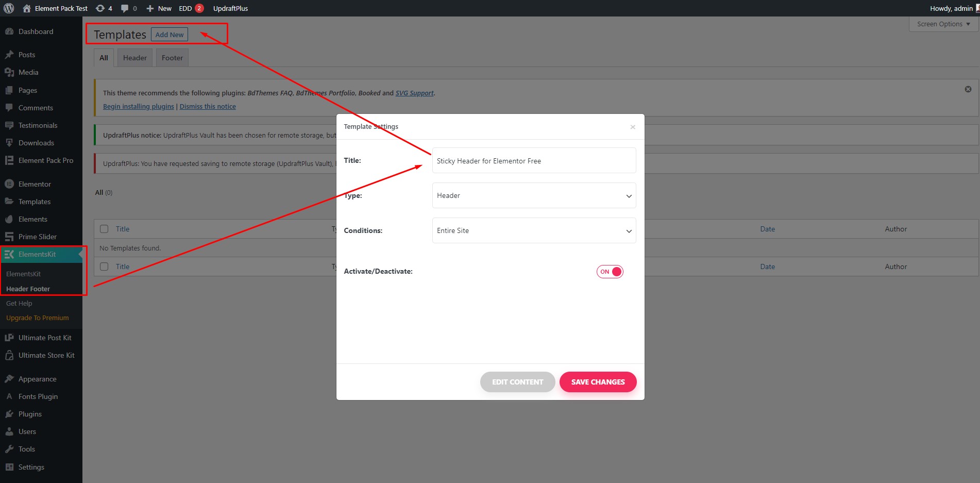This screenshot has height=483, width=980.
Task: Open the ElementsKit menu icon in sidebar
Action: (x=9, y=254)
